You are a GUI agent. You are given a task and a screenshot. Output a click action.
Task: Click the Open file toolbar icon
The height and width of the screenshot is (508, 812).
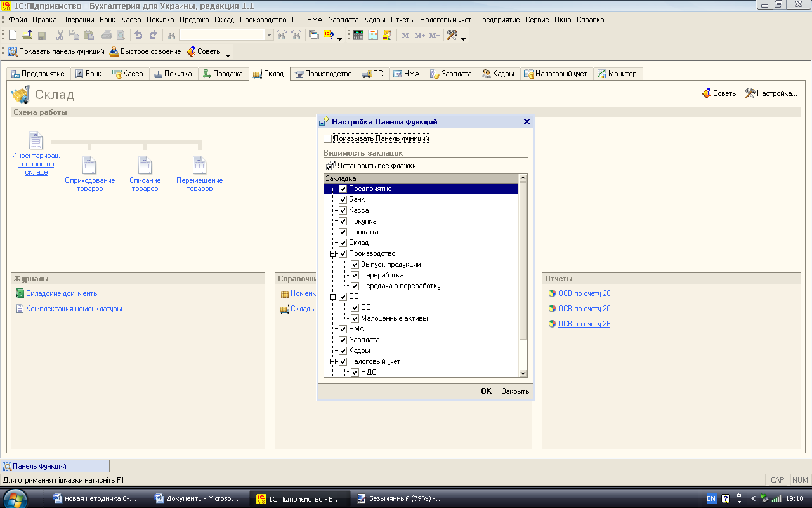[27, 36]
